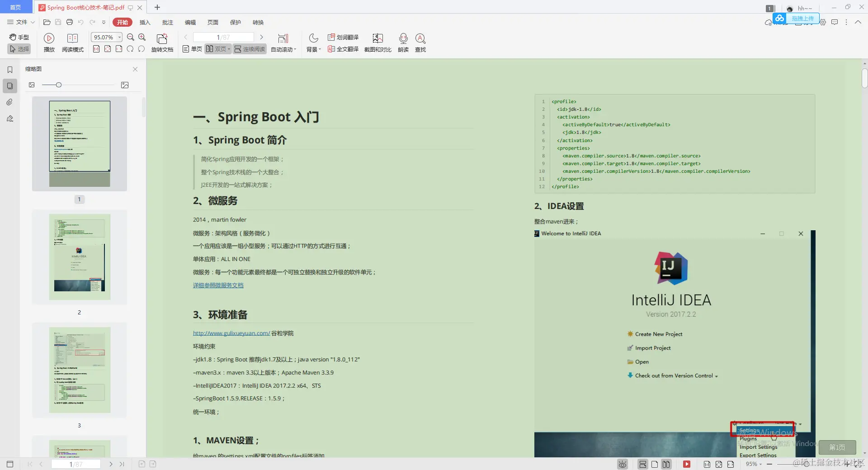Activate the Select tool (选择)

click(x=19, y=49)
